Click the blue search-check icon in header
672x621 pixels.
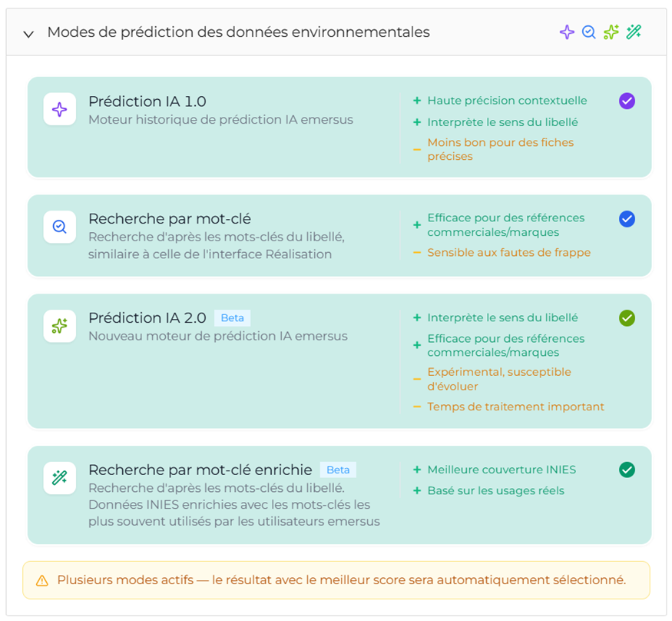(589, 32)
